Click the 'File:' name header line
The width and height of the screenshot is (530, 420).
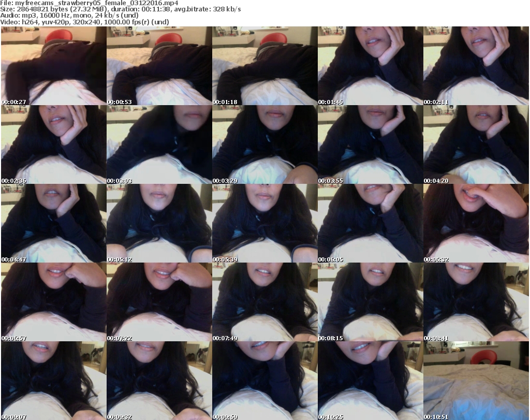(x=89, y=3)
